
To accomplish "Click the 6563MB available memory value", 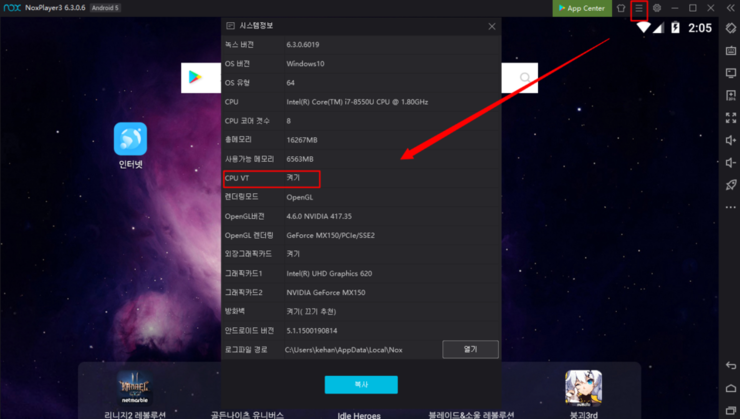I will coord(300,159).
